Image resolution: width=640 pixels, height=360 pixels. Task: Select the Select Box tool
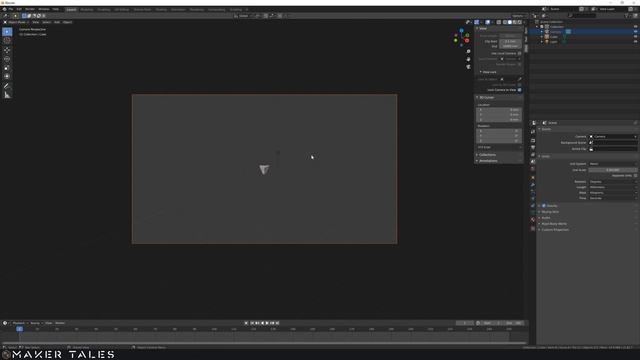tap(7, 32)
